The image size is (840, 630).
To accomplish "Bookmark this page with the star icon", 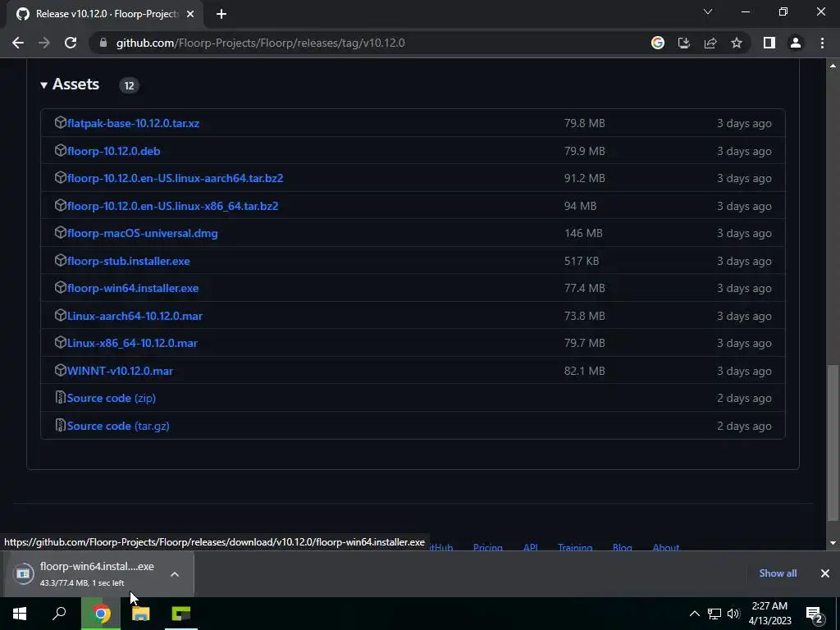I will point(737,43).
